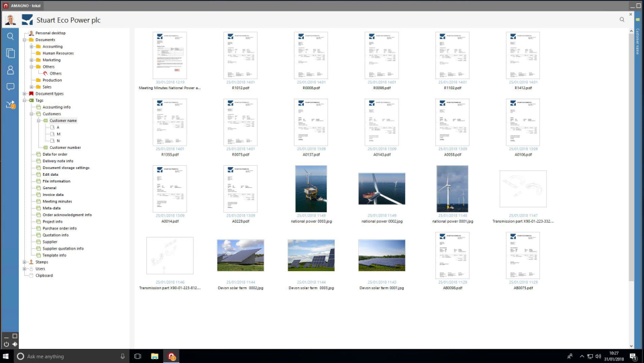This screenshot has width=644, height=363.
Task: Select Transmission part X90-01-223-332 drawing thumbnail
Action: coord(523,189)
